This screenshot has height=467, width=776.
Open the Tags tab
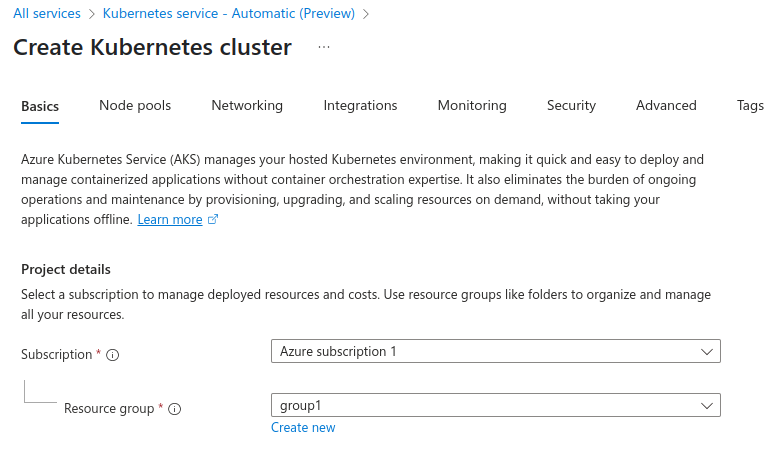[750, 105]
